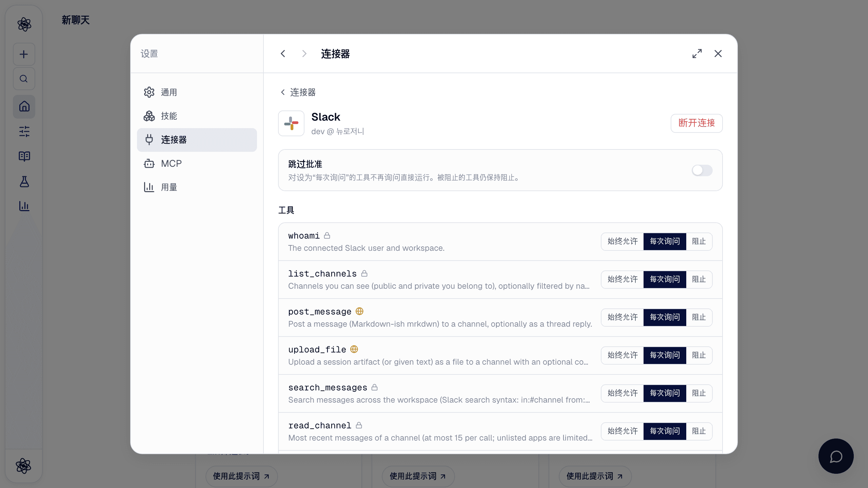The width and height of the screenshot is (868, 488).
Task: Set post_message to 每次询问
Action: click(x=665, y=317)
